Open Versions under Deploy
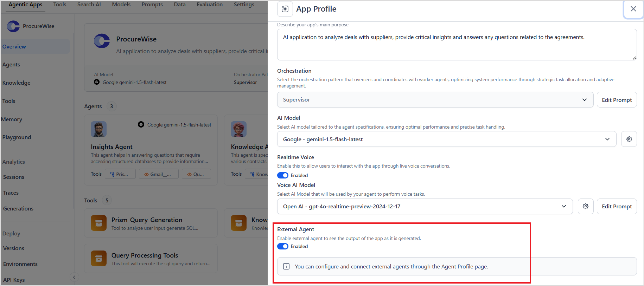Image resolution: width=644 pixels, height=286 pixels. (14, 248)
